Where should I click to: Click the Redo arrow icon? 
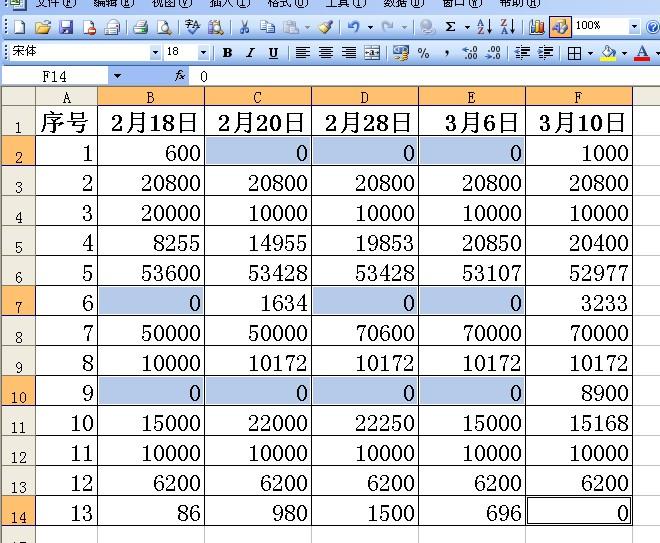[387, 27]
